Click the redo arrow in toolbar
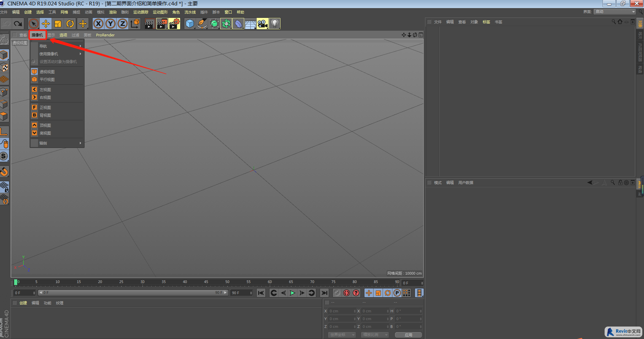 (18, 24)
